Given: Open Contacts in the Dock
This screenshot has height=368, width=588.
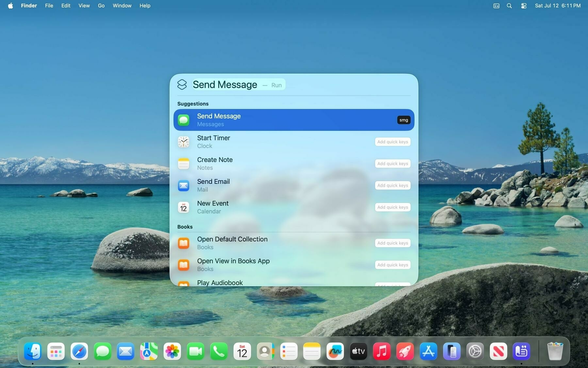Looking at the screenshot, I should click(x=266, y=351).
